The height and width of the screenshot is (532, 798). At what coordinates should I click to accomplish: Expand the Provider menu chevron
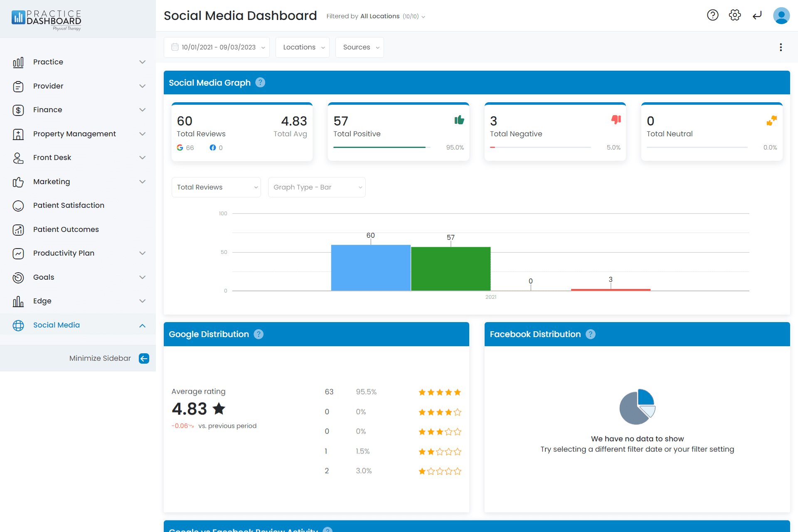143,86
